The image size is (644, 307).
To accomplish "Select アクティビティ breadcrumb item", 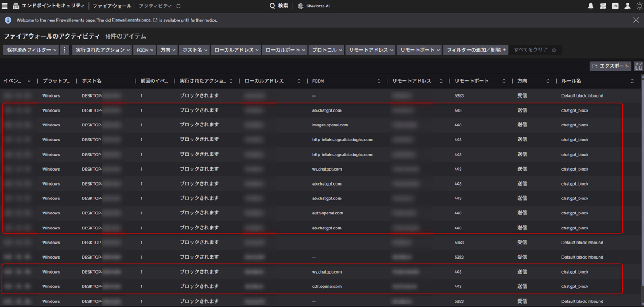I will pyautogui.click(x=156, y=6).
